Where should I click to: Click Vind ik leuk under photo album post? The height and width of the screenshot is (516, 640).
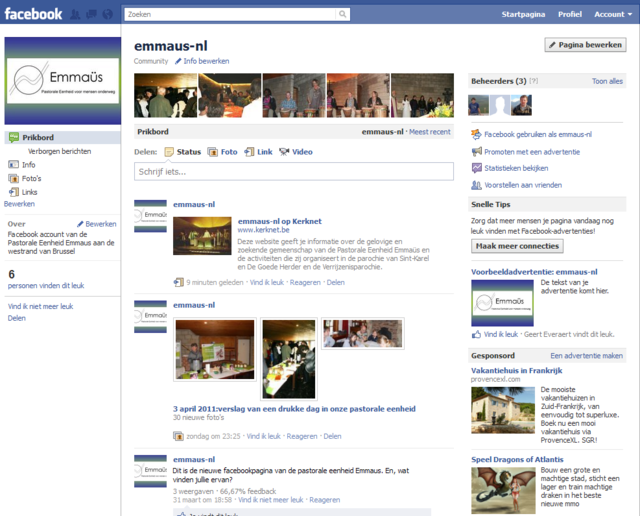coord(263,436)
